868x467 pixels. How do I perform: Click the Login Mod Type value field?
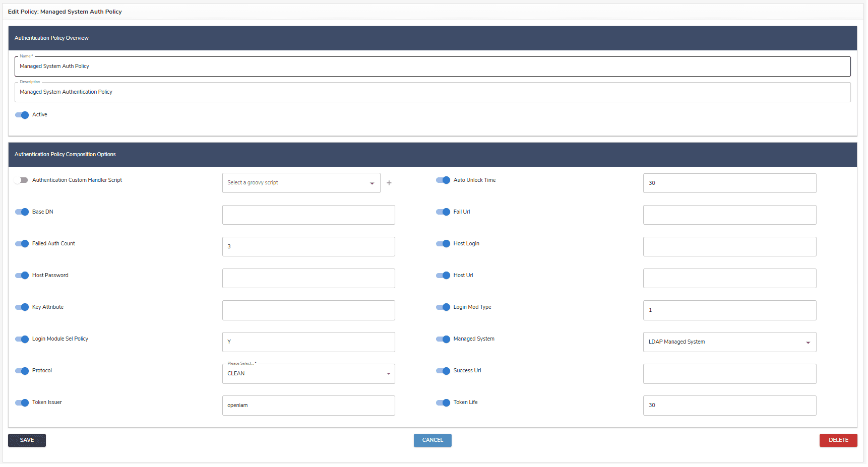(729, 310)
